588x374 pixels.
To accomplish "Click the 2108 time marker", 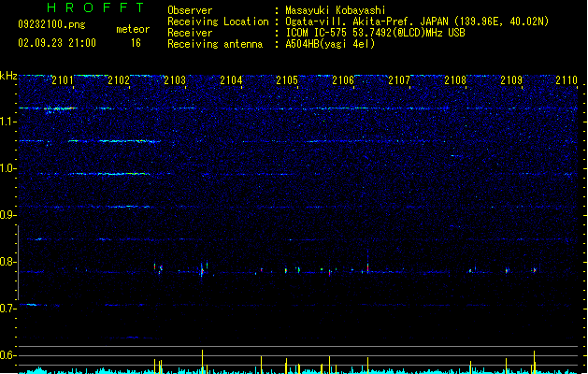I will click(455, 80).
